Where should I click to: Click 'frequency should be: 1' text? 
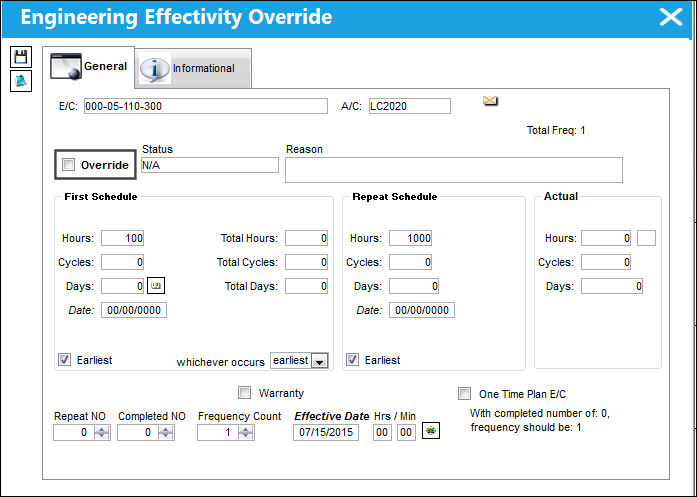coord(526,427)
